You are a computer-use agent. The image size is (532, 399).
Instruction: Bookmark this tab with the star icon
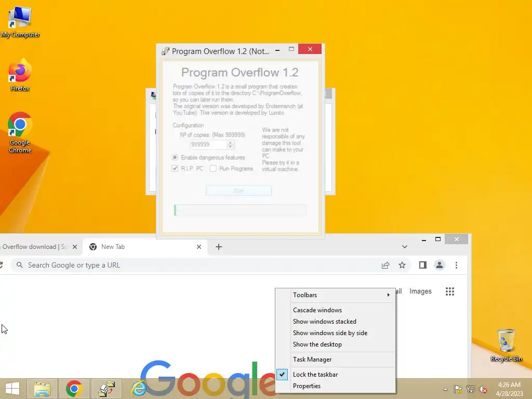tap(402, 265)
